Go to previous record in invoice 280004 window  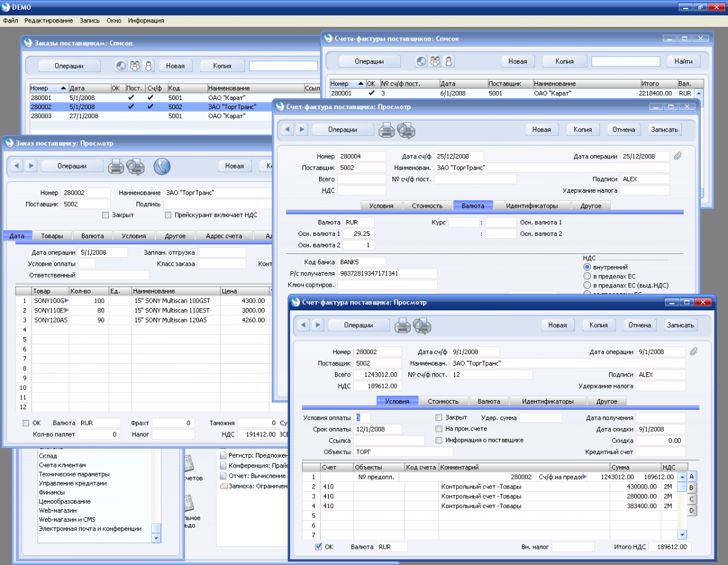(289, 129)
